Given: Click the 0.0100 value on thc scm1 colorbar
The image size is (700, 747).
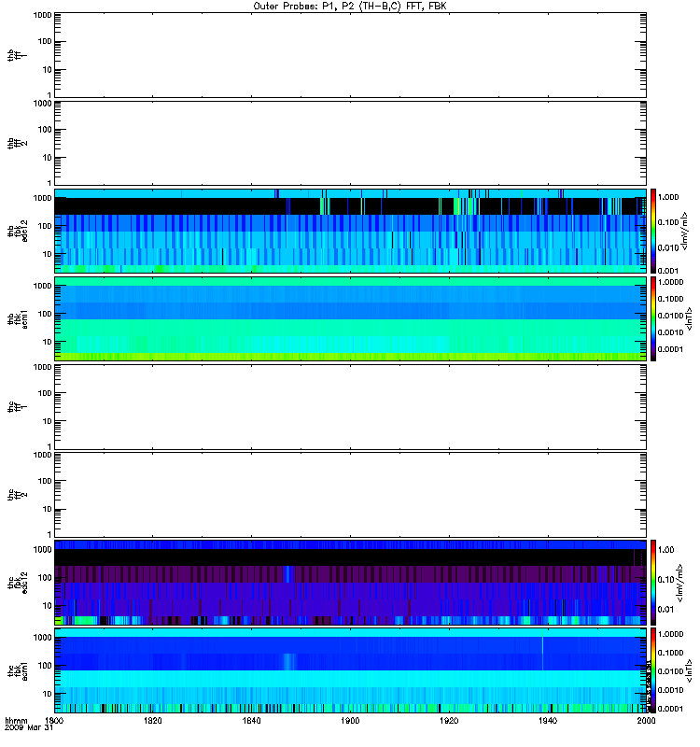Looking at the screenshot, I should [670, 671].
